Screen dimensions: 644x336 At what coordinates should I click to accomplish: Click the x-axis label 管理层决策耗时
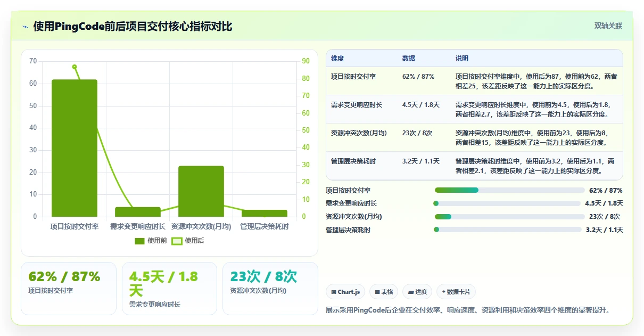click(265, 227)
